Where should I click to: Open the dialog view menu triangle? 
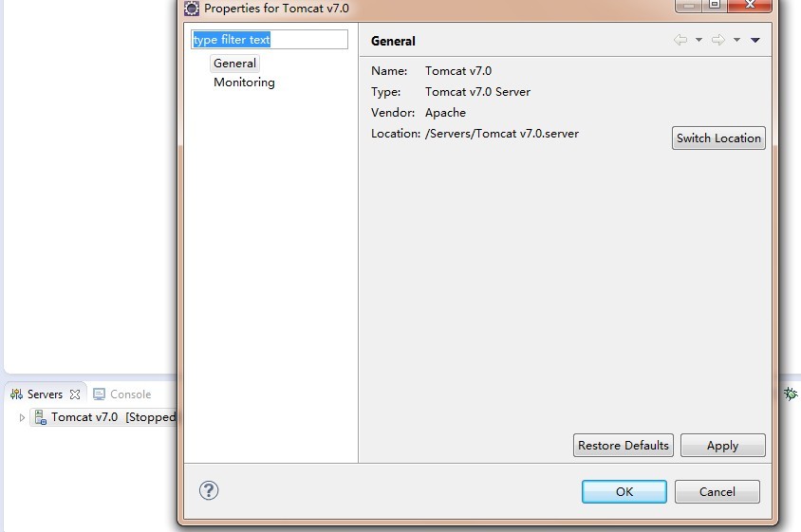point(755,41)
